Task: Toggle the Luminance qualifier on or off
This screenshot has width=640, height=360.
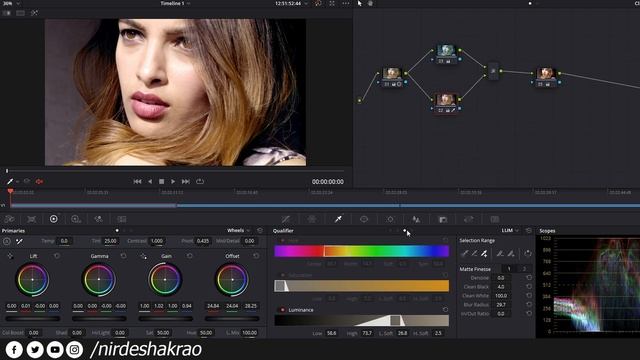Action: click(282, 310)
